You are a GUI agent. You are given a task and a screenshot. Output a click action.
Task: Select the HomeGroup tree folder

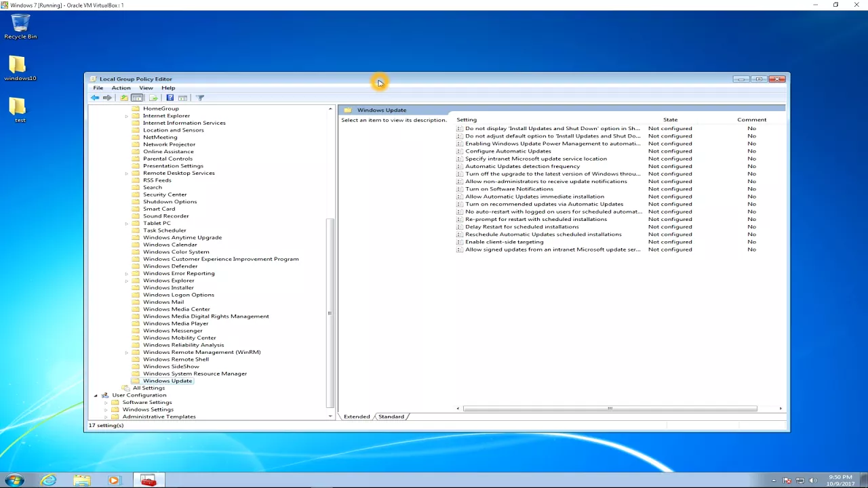[x=161, y=108]
